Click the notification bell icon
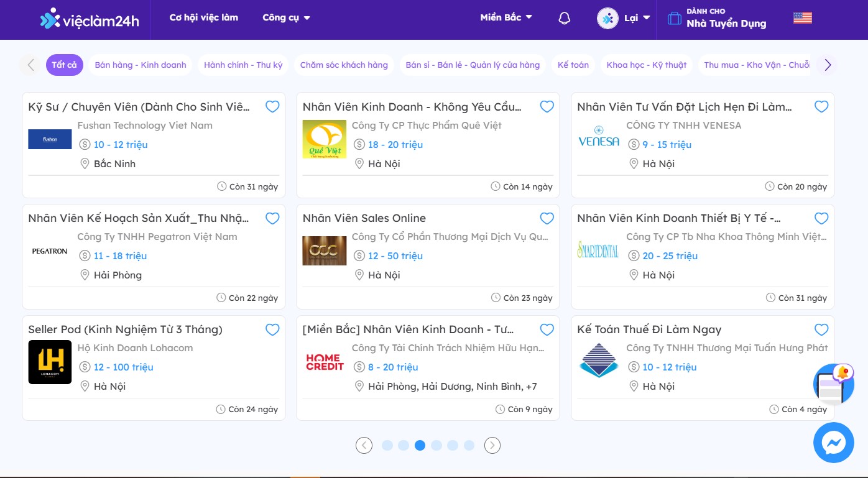 point(564,18)
